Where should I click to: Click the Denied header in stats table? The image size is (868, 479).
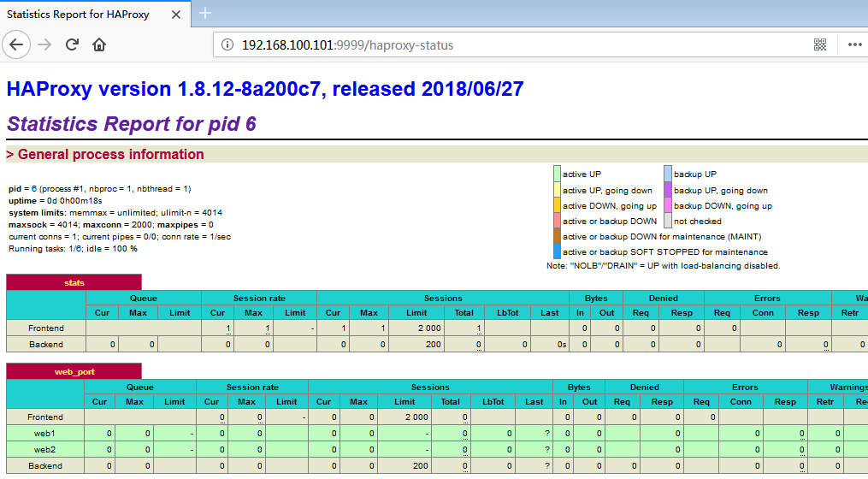click(x=663, y=298)
